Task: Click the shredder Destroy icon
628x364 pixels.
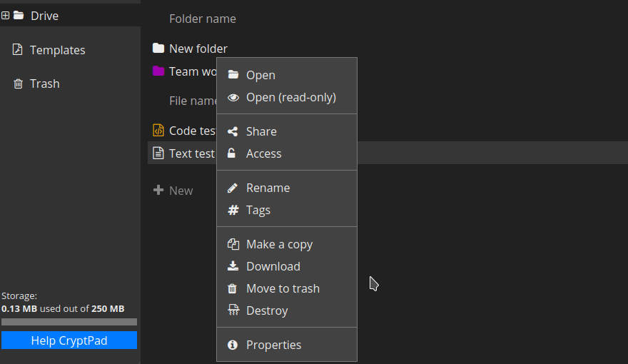Action: [233, 310]
